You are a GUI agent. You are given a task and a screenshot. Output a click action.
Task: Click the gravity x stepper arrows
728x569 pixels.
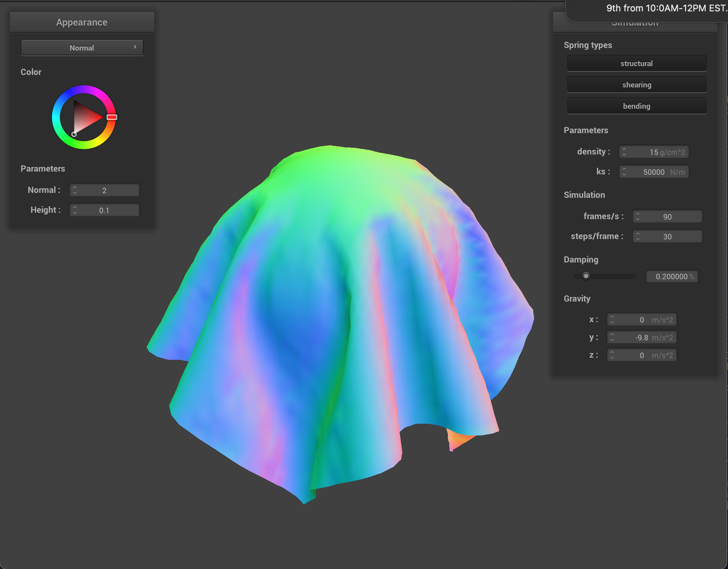pyautogui.click(x=612, y=320)
